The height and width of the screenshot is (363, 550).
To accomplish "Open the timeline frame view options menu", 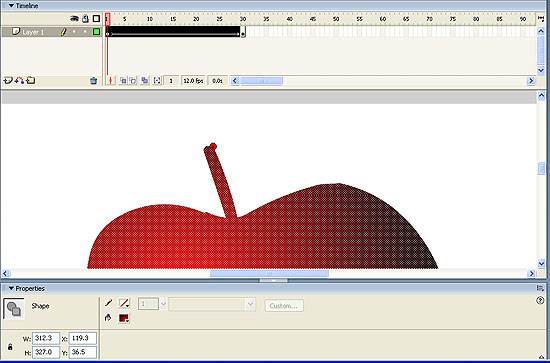I will pos(541,18).
